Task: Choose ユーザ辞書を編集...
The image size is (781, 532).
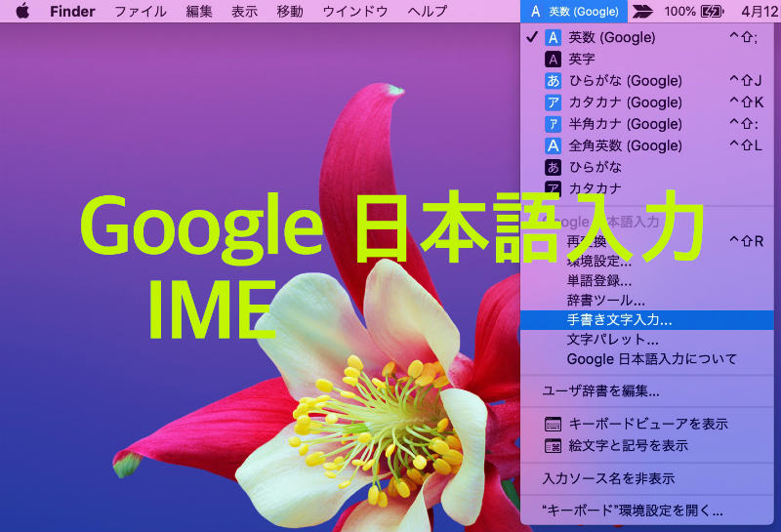Action: (647, 391)
